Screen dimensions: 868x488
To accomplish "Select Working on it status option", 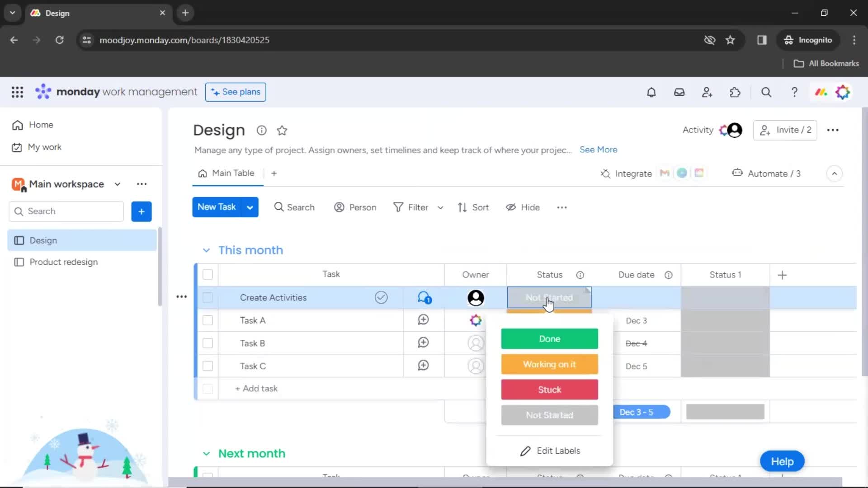I will tap(549, 364).
